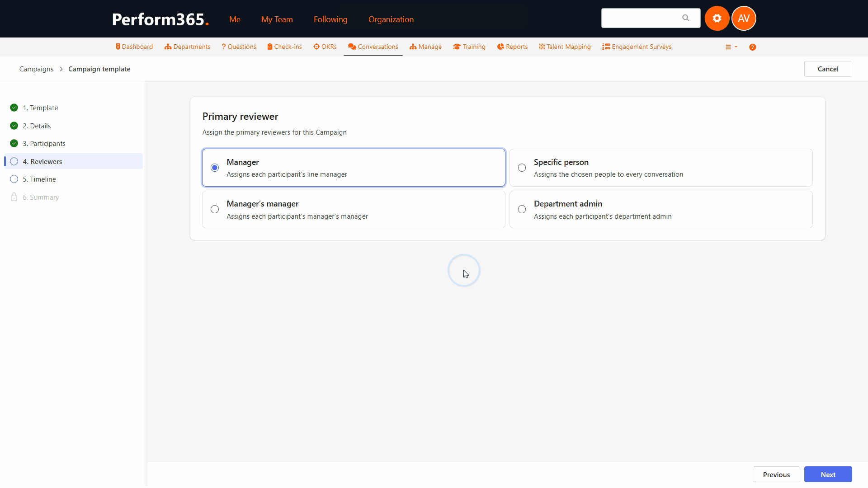868x488 pixels.
Task: Open Talent Mapping section
Action: pos(565,47)
